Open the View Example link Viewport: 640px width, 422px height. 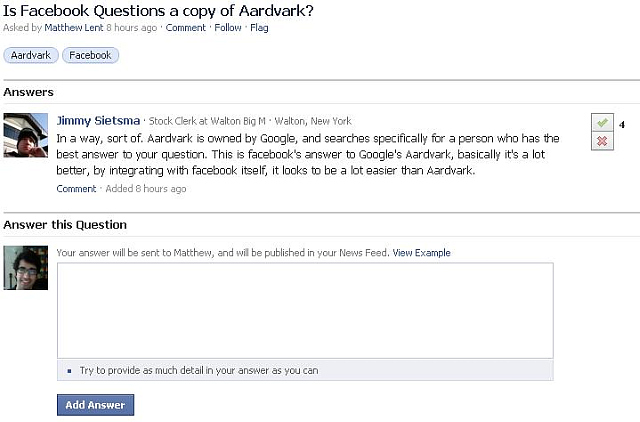(x=422, y=253)
